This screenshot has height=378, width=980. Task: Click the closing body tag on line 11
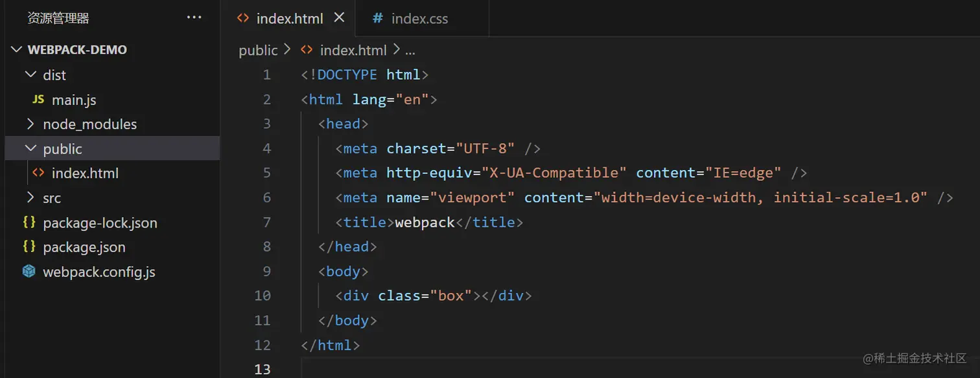coord(347,321)
